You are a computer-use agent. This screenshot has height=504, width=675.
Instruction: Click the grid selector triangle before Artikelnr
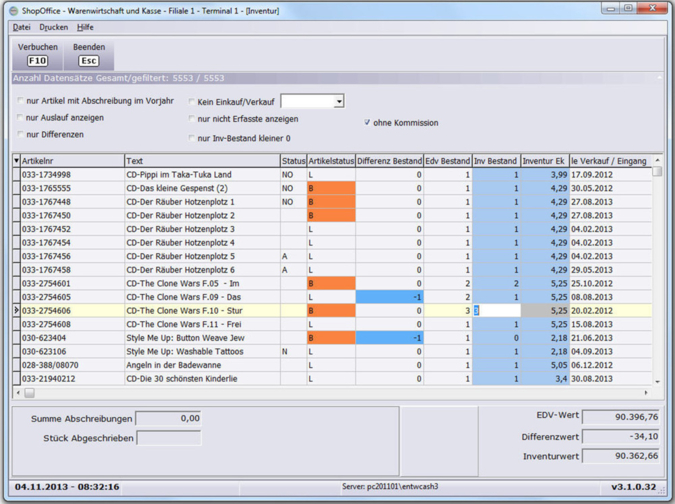click(16, 161)
